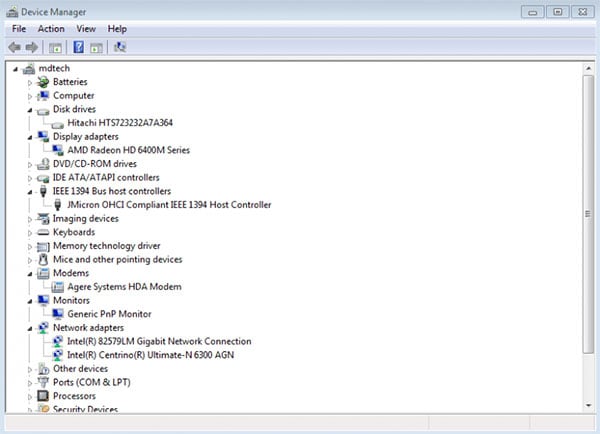
Task: Expand the IDE ATA/ATAPI controllers node
Action: 30,178
